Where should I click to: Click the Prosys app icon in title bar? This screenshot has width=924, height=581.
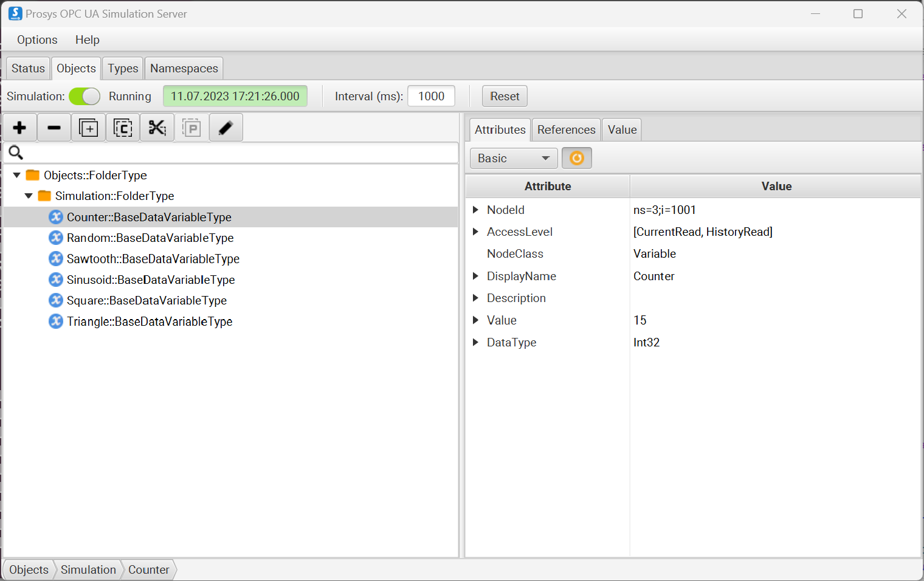15,13
